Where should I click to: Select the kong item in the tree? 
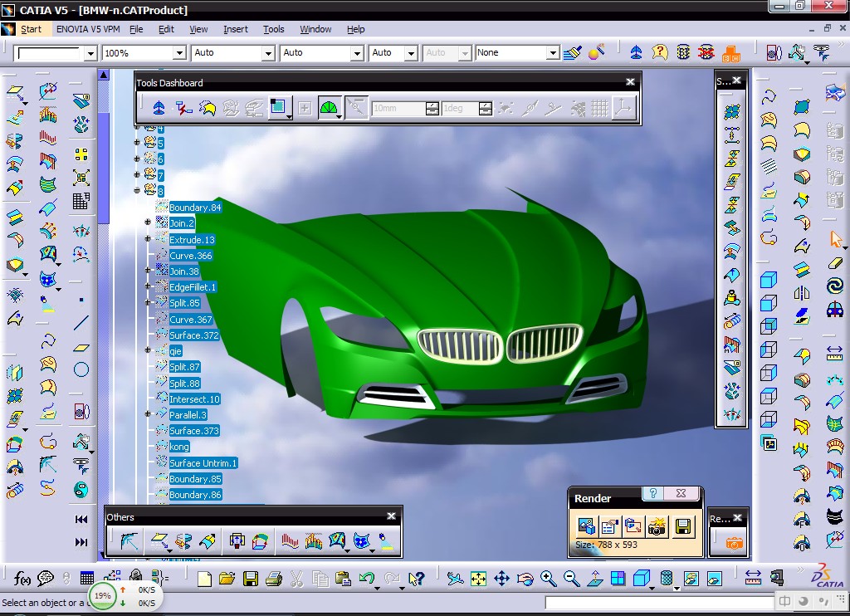coord(179,447)
